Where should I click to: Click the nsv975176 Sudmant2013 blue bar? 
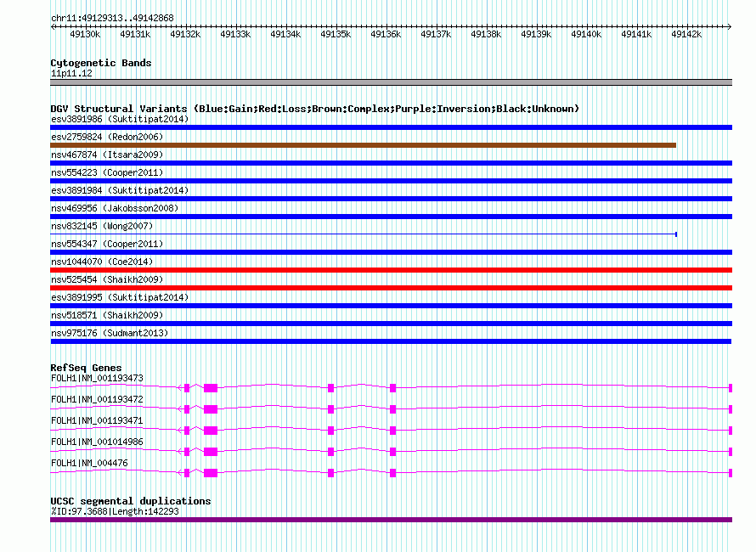click(x=391, y=341)
